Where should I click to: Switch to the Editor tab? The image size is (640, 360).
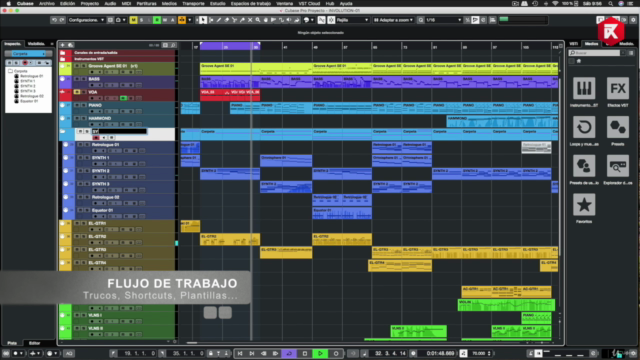click(x=34, y=343)
